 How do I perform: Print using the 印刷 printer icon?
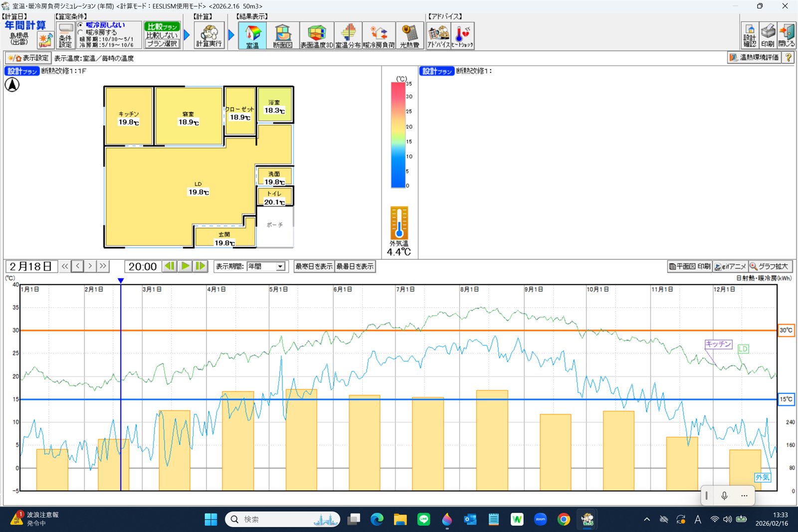(x=768, y=35)
